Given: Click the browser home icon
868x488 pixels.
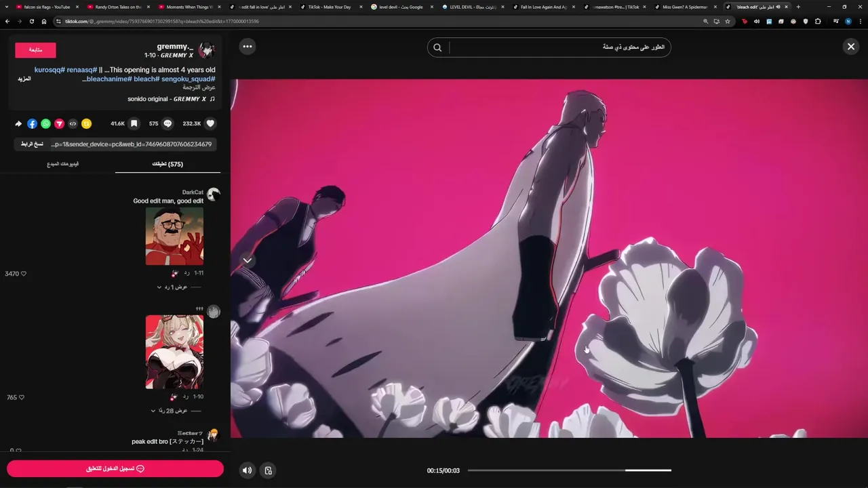Looking at the screenshot, I should [44, 21].
